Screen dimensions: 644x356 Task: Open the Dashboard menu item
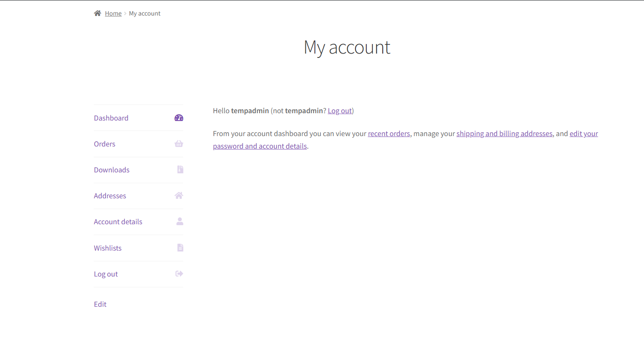pyautogui.click(x=111, y=118)
